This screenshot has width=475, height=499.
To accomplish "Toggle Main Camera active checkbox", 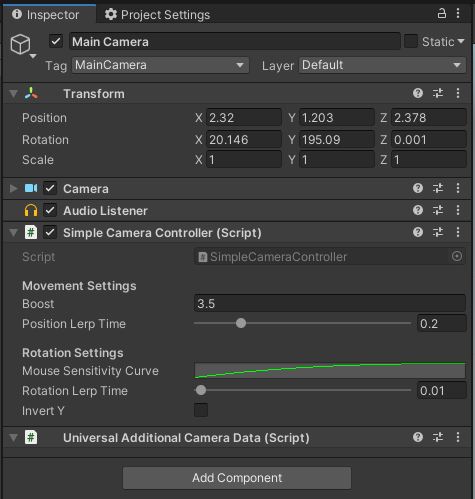I will (x=56, y=41).
